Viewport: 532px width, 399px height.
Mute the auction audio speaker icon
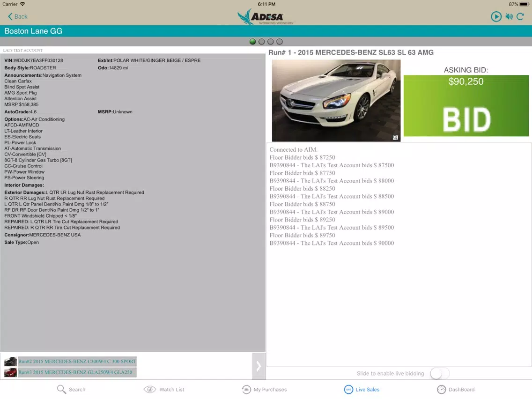tap(509, 17)
